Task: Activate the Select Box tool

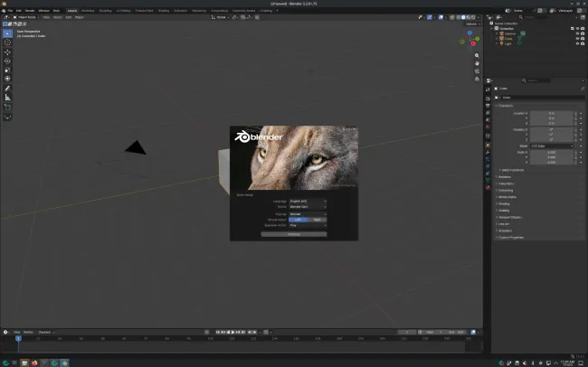Action: click(7, 33)
